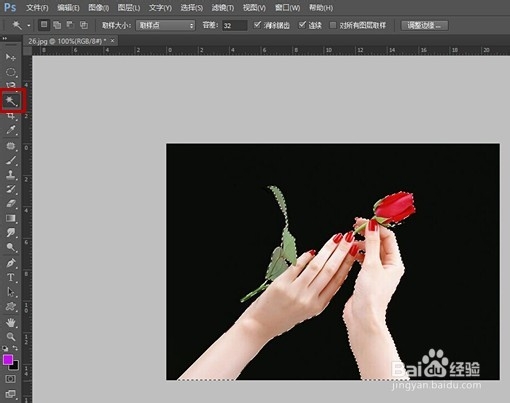This screenshot has width=510, height=403.
Task: Open the 图层(L) menu
Action: tap(129, 7)
